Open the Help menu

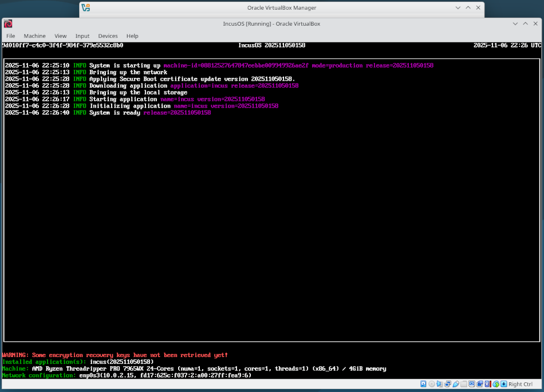pos(132,35)
